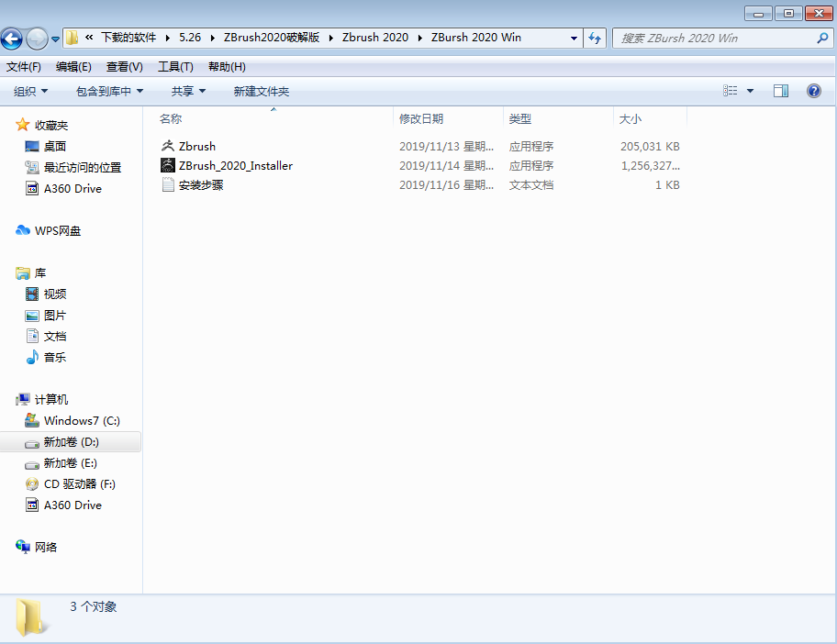Select 网络 in the navigation pane

pyautogui.click(x=46, y=547)
